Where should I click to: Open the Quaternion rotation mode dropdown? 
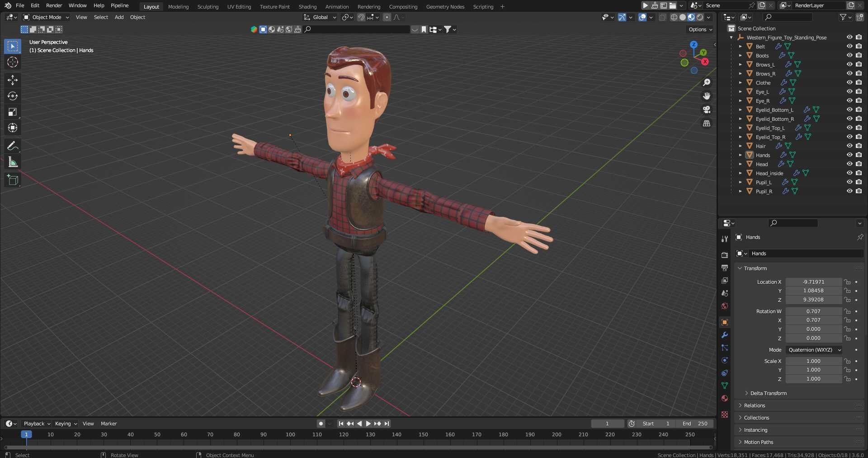[814, 350]
